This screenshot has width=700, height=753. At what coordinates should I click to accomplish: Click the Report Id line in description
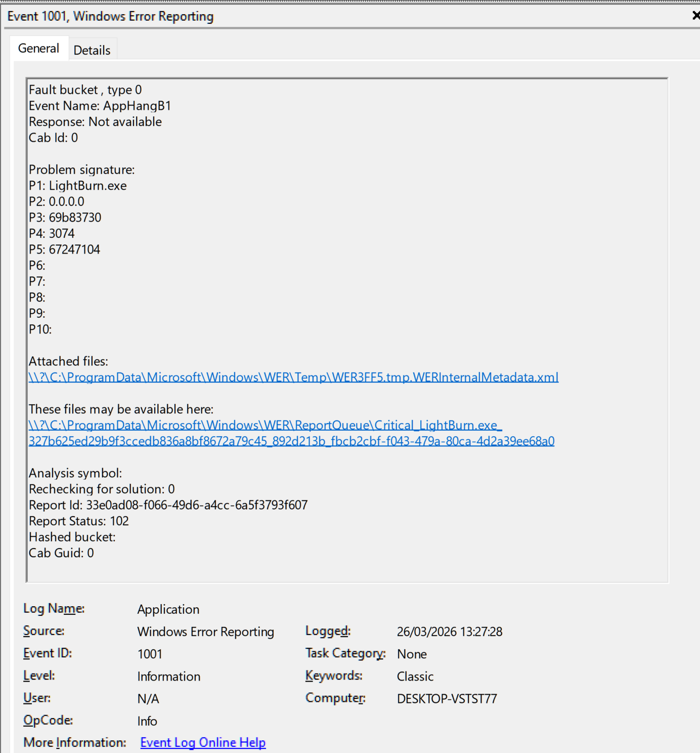pyautogui.click(x=168, y=505)
